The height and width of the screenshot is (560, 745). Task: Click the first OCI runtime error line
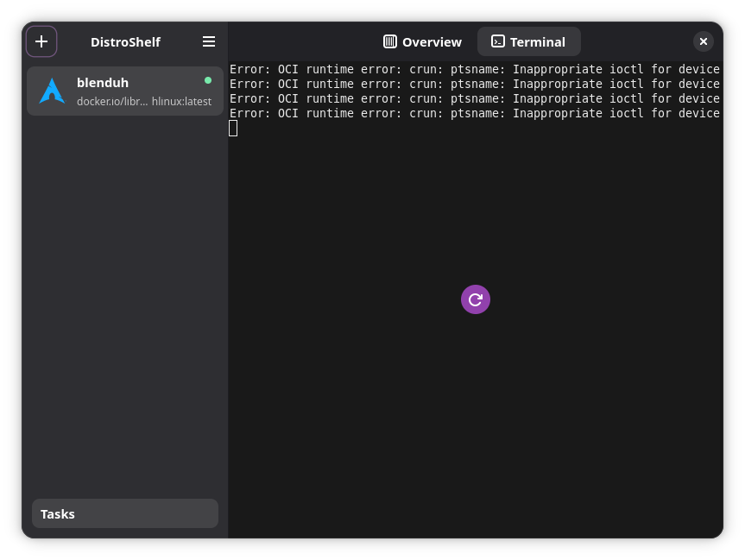(x=474, y=69)
